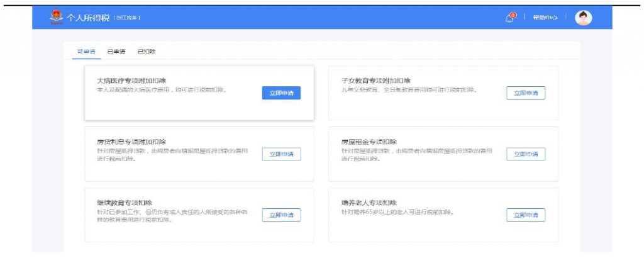Viewport: 644px width, 263px height.
Task: Open 帮助中心 help center link
Action: coord(545,18)
